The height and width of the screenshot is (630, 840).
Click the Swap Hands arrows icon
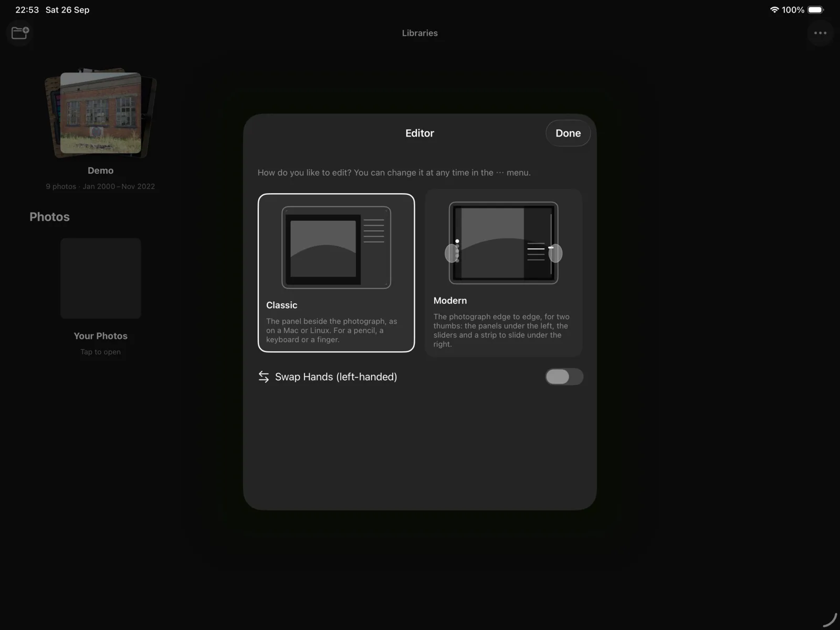point(264,376)
